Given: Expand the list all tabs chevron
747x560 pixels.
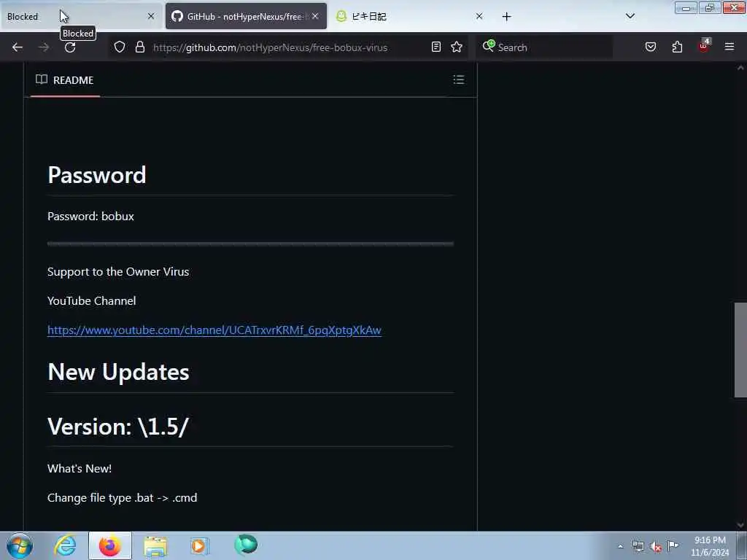Looking at the screenshot, I should 630,16.
